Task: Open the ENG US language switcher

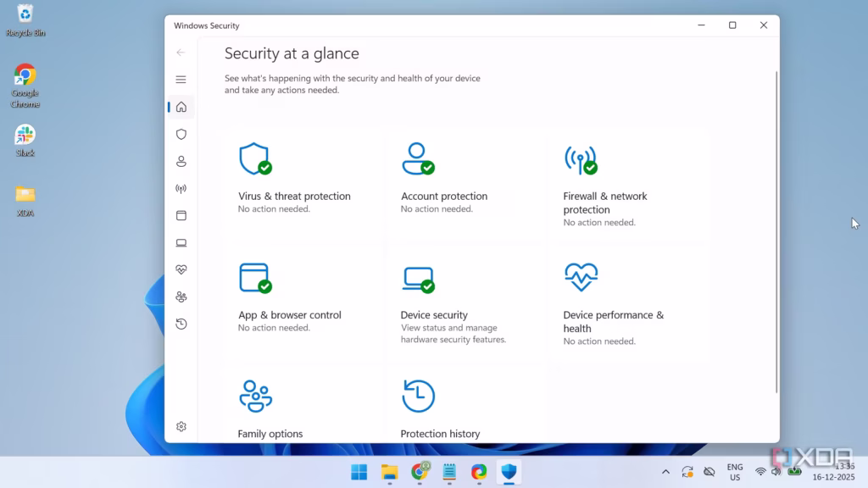Action: [735, 472]
